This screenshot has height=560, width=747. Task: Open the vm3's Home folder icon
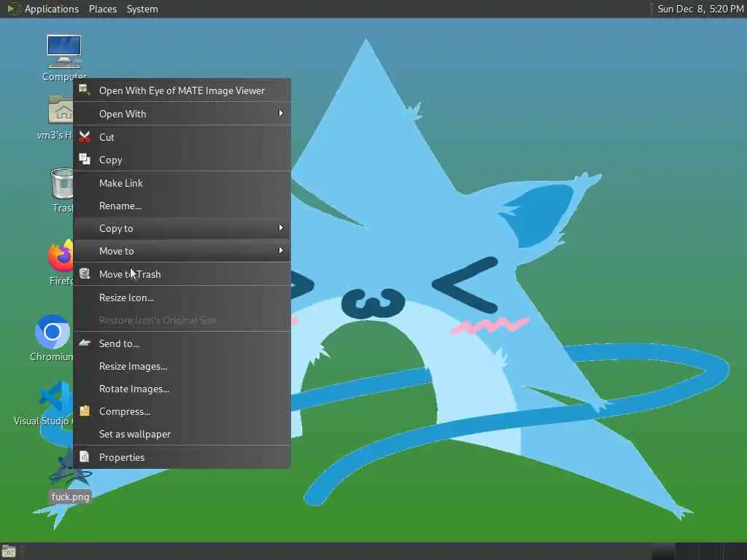[x=61, y=110]
